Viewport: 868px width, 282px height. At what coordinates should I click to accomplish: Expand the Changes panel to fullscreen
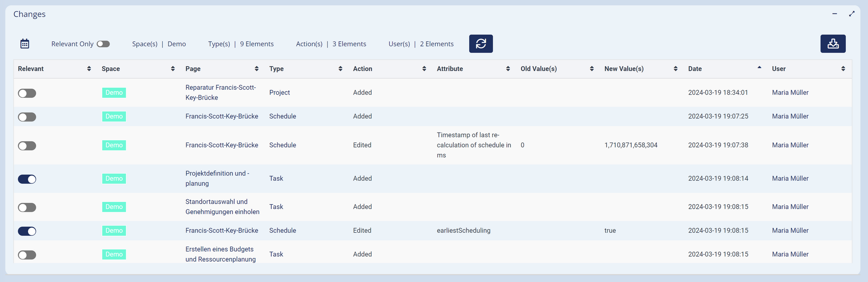[852, 14]
